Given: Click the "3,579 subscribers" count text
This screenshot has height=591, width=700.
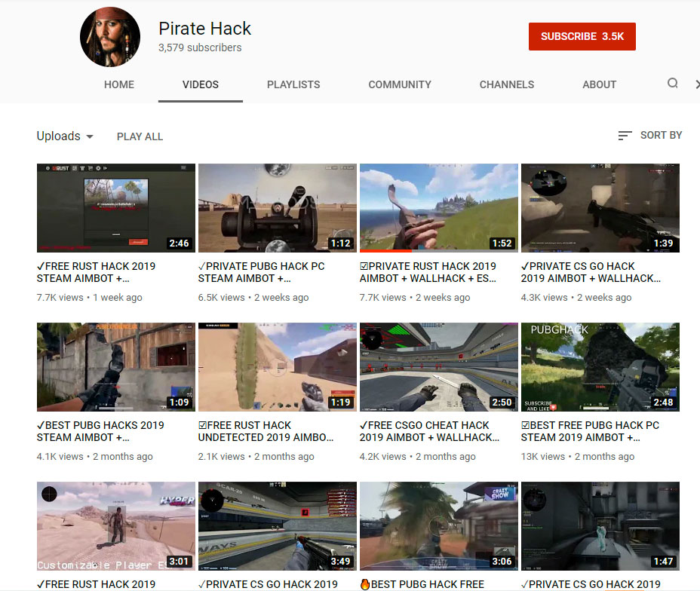Looking at the screenshot, I should coord(200,47).
